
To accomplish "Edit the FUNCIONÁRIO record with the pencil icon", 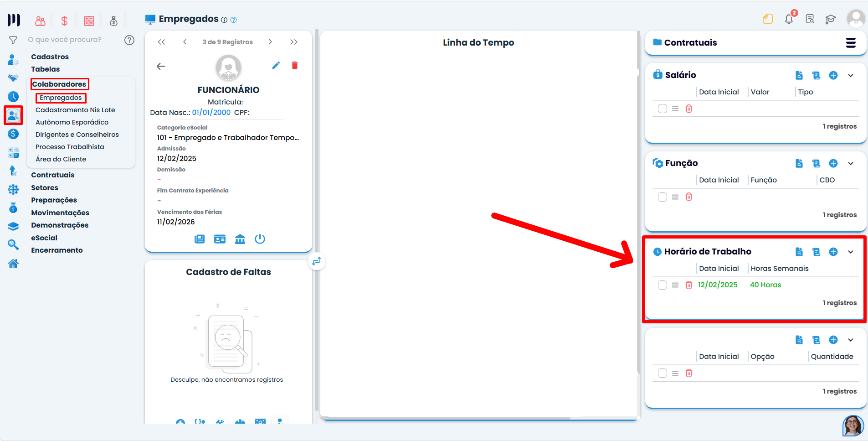I will coord(276,65).
